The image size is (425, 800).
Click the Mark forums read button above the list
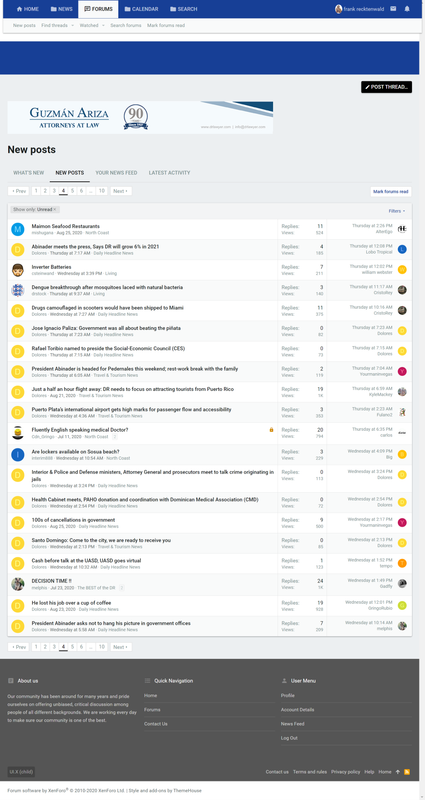click(x=391, y=191)
